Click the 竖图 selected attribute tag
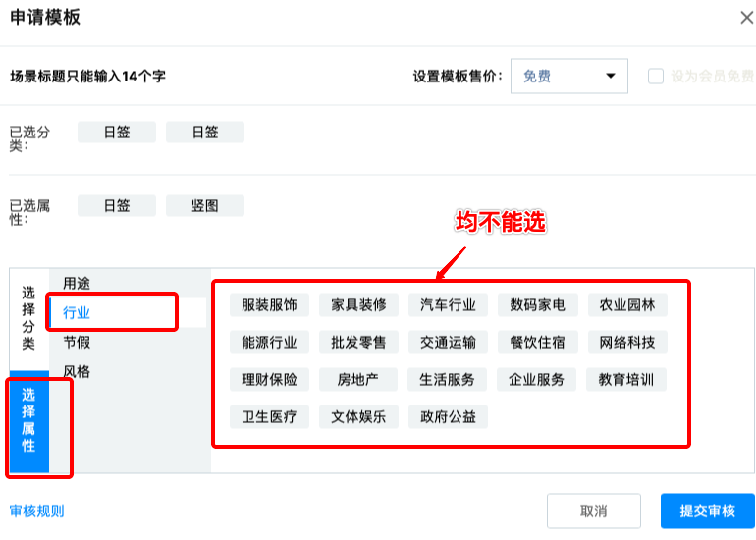The image size is (756, 540). pyautogui.click(x=204, y=205)
